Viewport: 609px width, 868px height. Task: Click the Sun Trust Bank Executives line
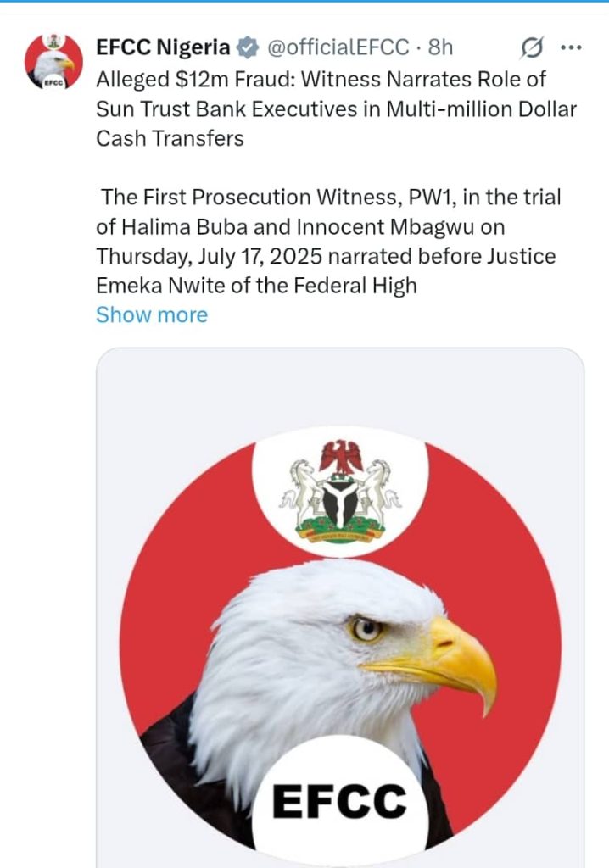(x=337, y=109)
